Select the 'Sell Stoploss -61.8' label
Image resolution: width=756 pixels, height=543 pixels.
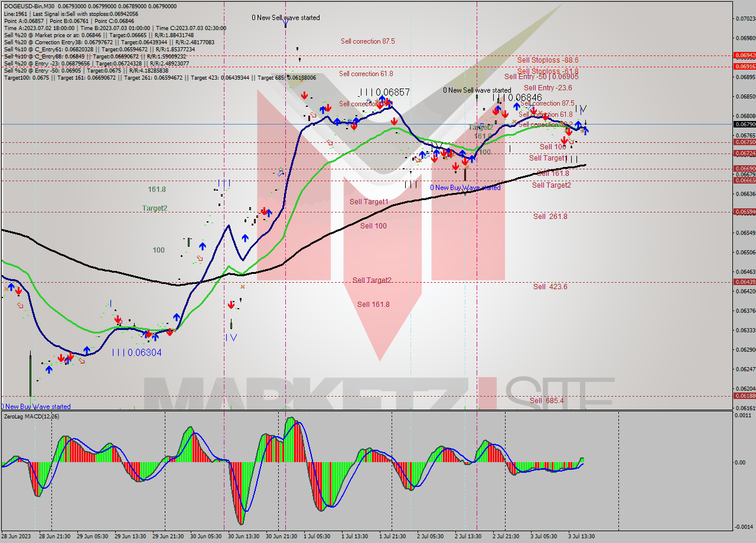(x=548, y=71)
